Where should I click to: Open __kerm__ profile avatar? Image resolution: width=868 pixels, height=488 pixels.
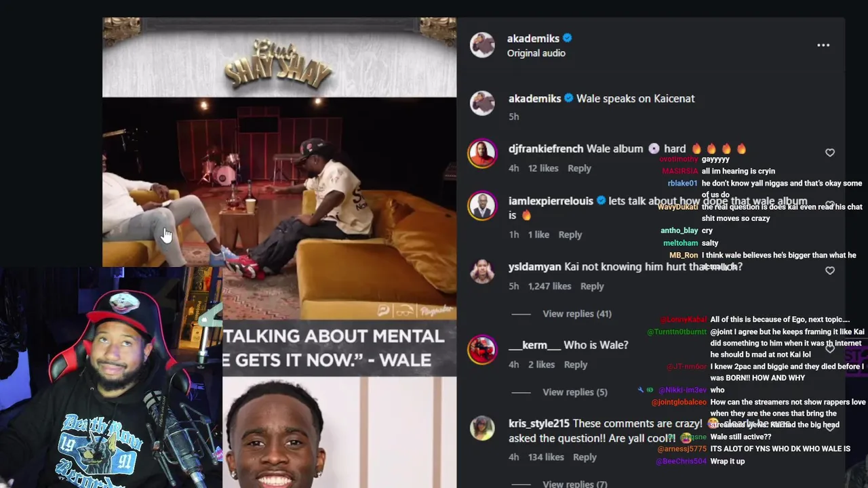pyautogui.click(x=482, y=350)
